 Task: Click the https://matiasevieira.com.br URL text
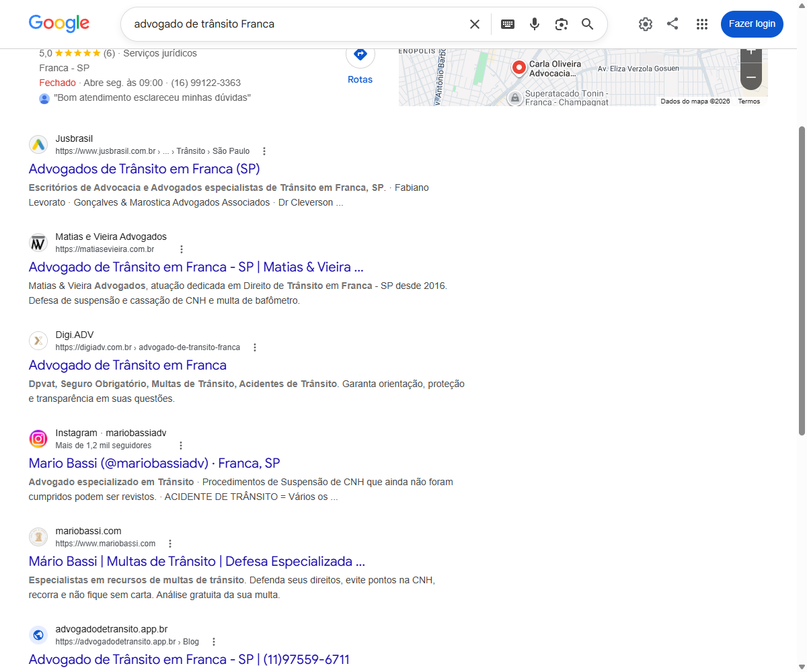[x=105, y=249]
